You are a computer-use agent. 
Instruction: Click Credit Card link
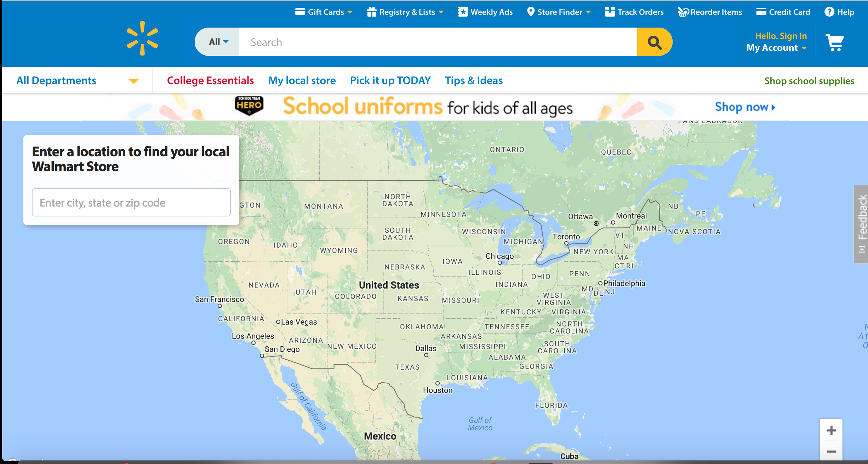tap(789, 12)
